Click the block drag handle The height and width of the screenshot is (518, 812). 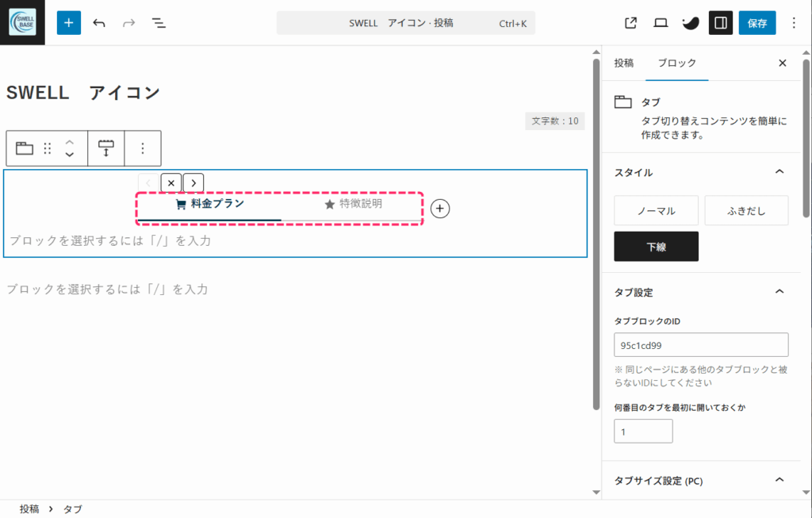click(48, 148)
